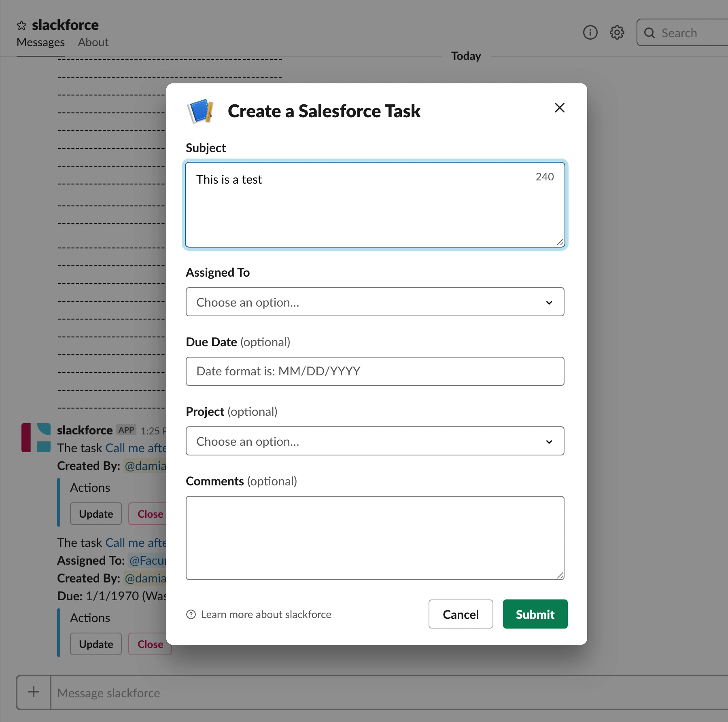Click the @Facu mention under Assigned To

click(147, 561)
